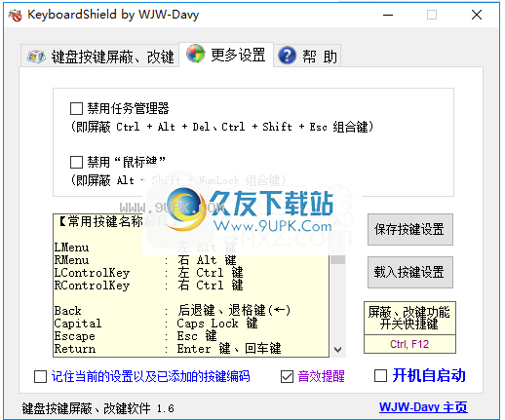Select the 更多设置 tab
505x420 pixels.
[x=226, y=55]
